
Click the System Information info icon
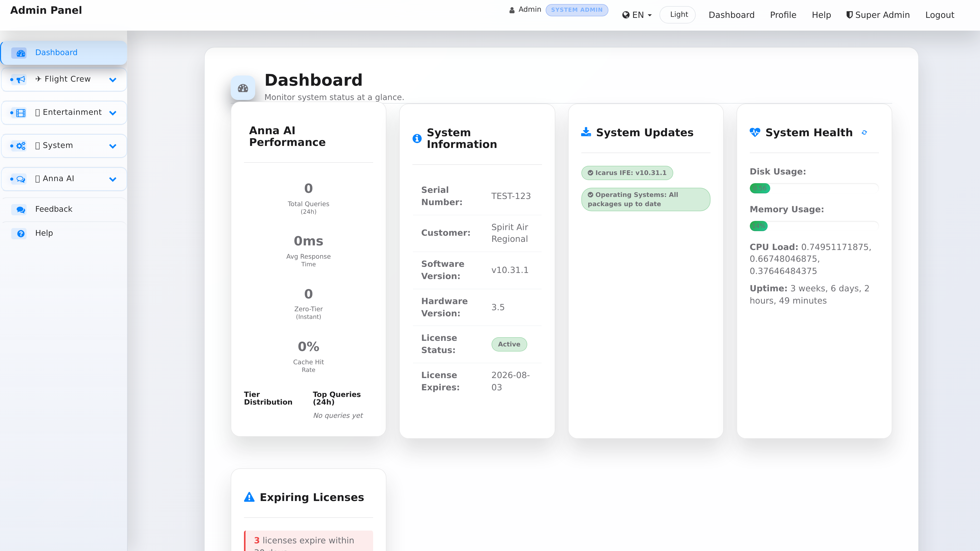(417, 139)
